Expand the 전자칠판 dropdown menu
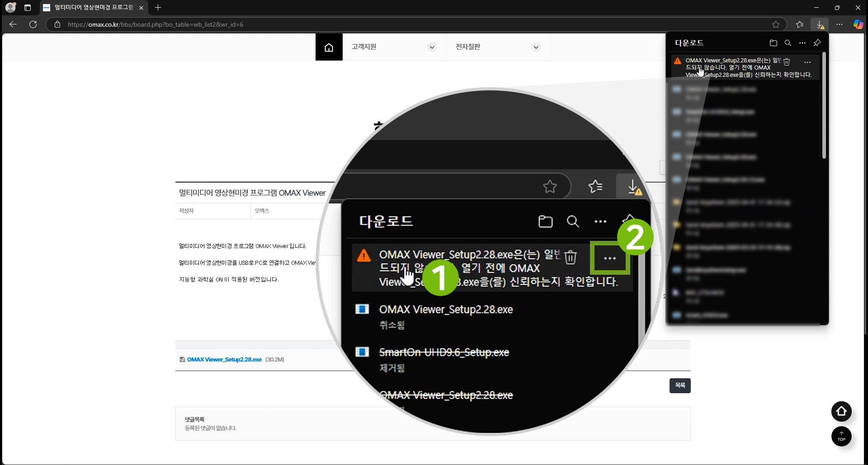868x465 pixels. tap(536, 47)
